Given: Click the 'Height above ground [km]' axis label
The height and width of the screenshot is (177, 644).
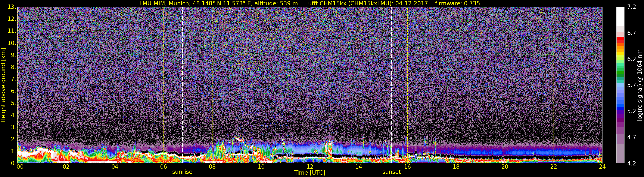Looking at the screenshot, I should [3, 85].
